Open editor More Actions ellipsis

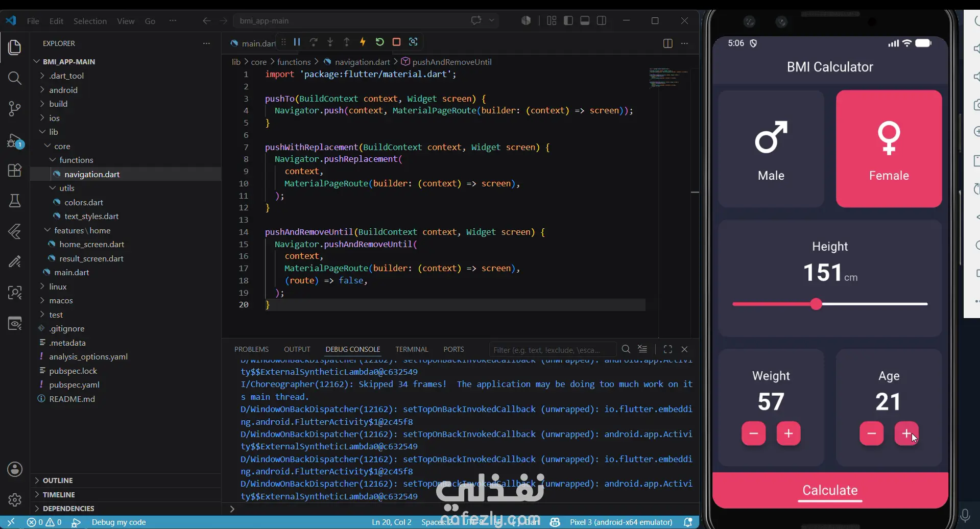pos(684,43)
